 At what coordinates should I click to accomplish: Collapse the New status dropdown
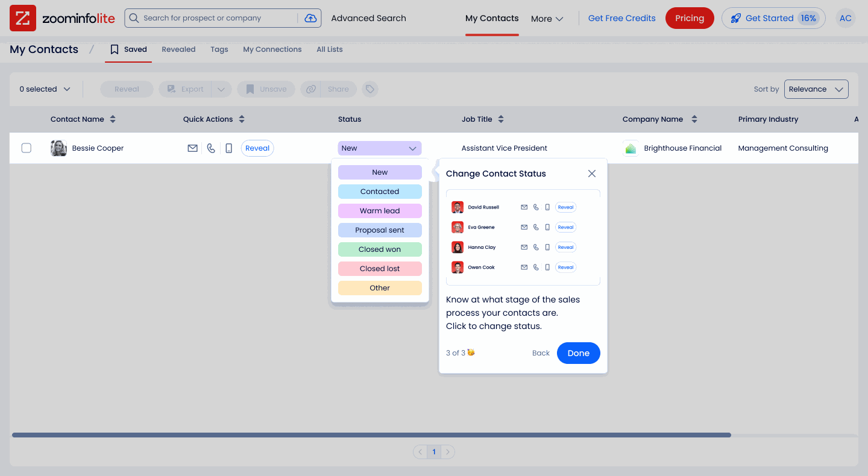[x=380, y=148]
